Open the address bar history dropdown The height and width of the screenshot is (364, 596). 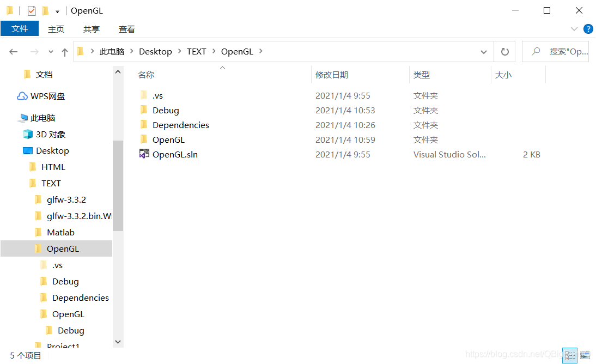[x=483, y=52]
